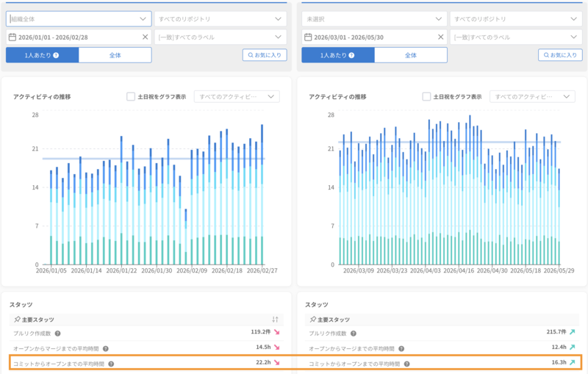Screen dimensions: 588x374
Task: Click the left オープンからマージまでの平均時間 label
Action: [x=56, y=348]
